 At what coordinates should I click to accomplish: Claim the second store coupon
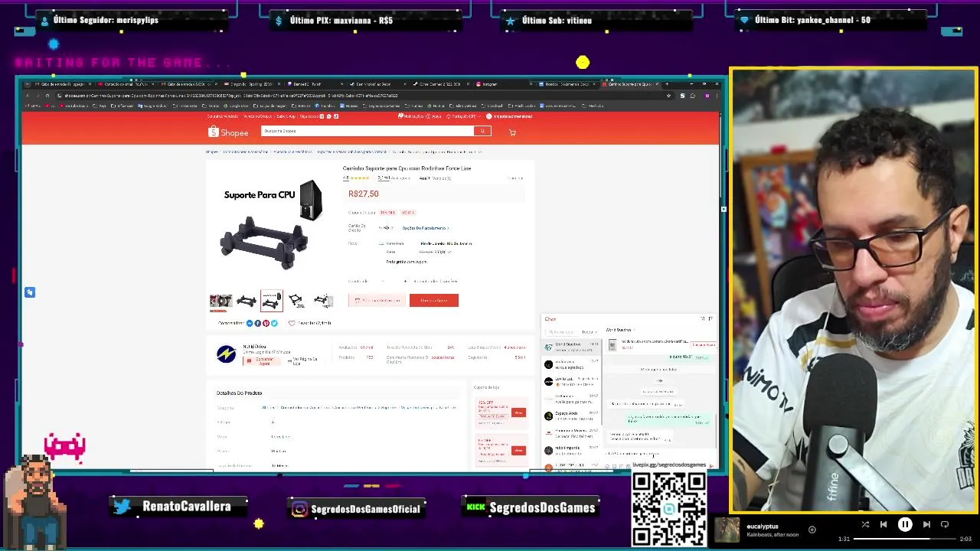[x=518, y=450]
